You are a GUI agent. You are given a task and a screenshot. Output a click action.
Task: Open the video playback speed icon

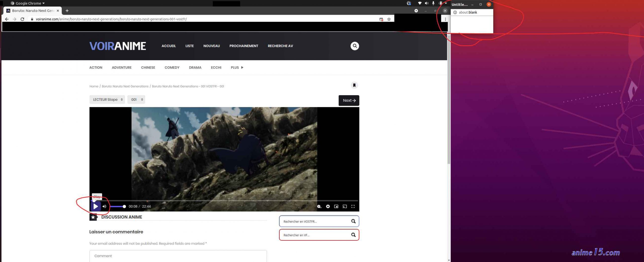(x=319, y=206)
